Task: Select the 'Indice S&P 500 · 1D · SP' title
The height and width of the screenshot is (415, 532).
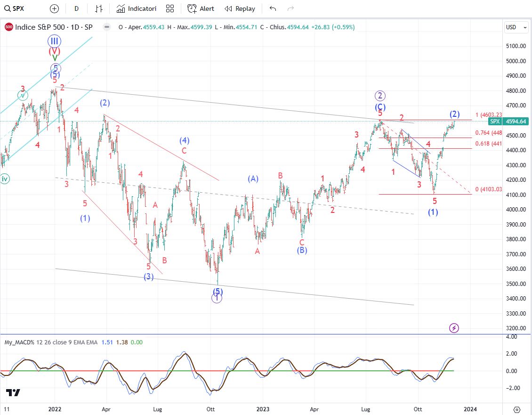Action: click(x=54, y=27)
